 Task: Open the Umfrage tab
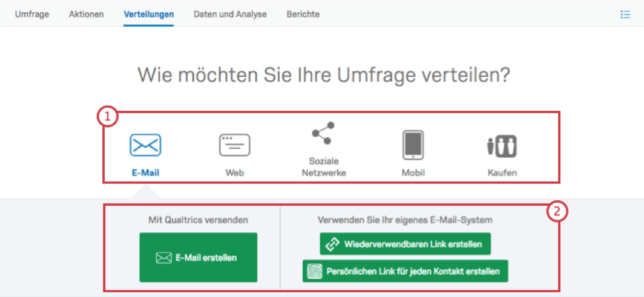pyautogui.click(x=32, y=15)
